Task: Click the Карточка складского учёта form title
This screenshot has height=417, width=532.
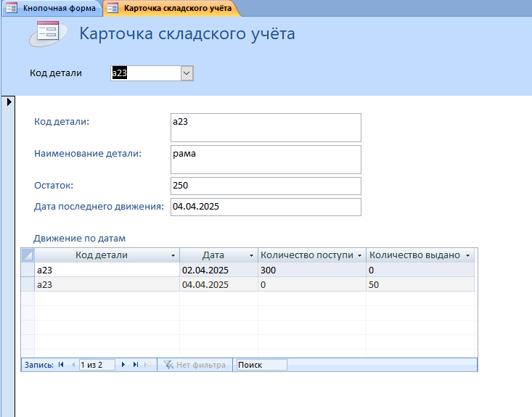Action: pos(187,33)
